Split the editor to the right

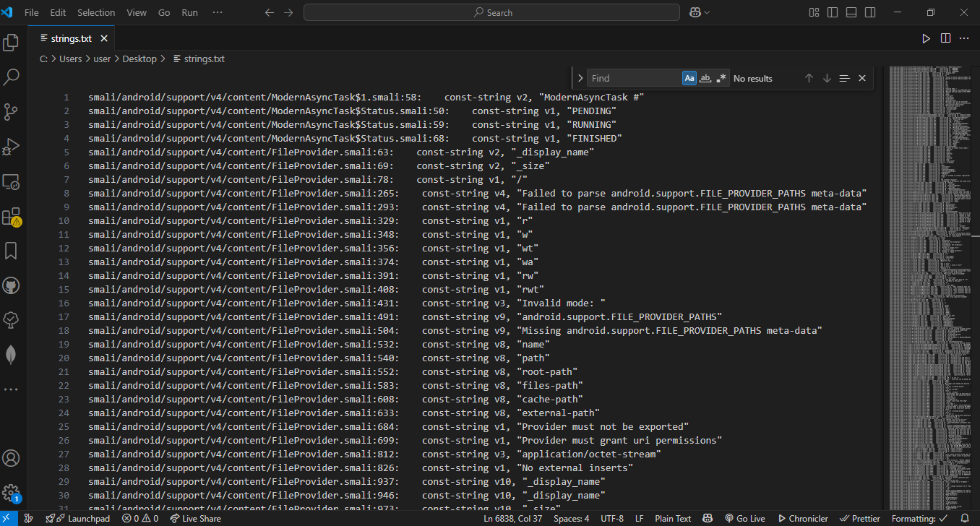pyautogui.click(x=945, y=38)
